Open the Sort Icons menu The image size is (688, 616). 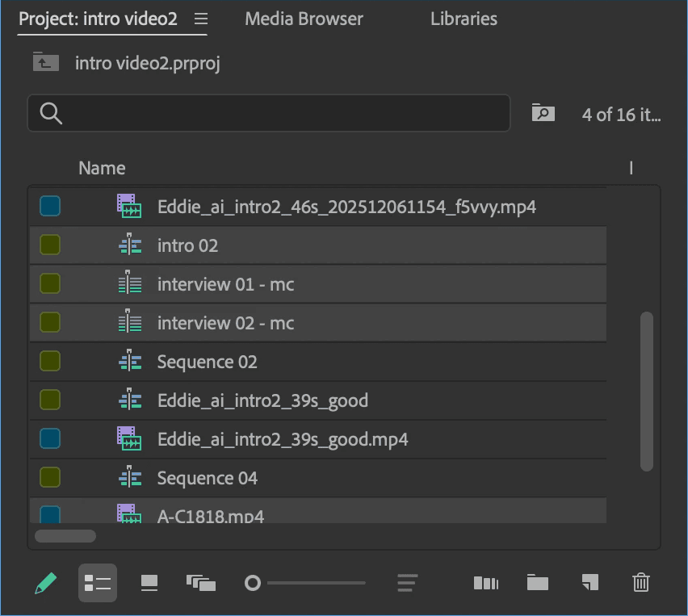(407, 583)
